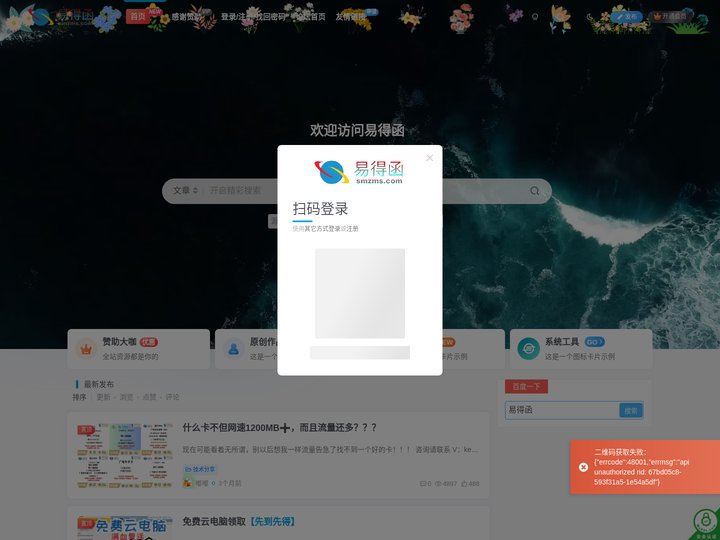Click the comment count icon on first article
The width and height of the screenshot is (720, 540).
(425, 484)
